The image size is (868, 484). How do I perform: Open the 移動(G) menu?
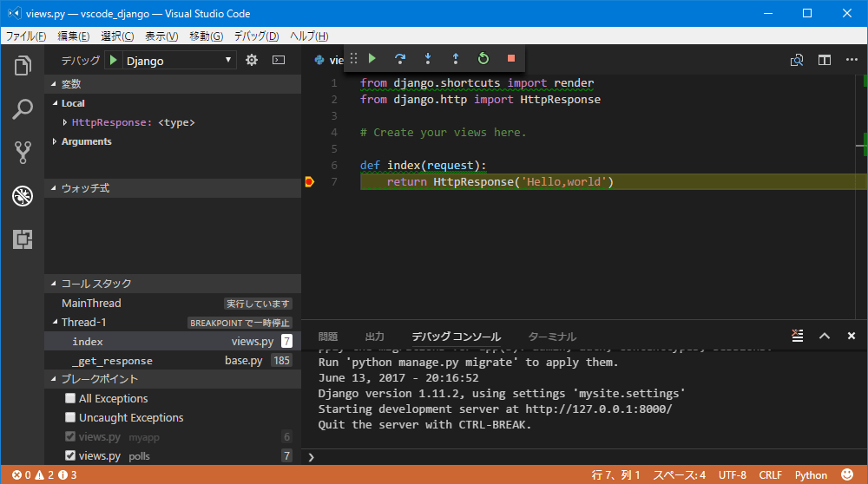pos(206,36)
